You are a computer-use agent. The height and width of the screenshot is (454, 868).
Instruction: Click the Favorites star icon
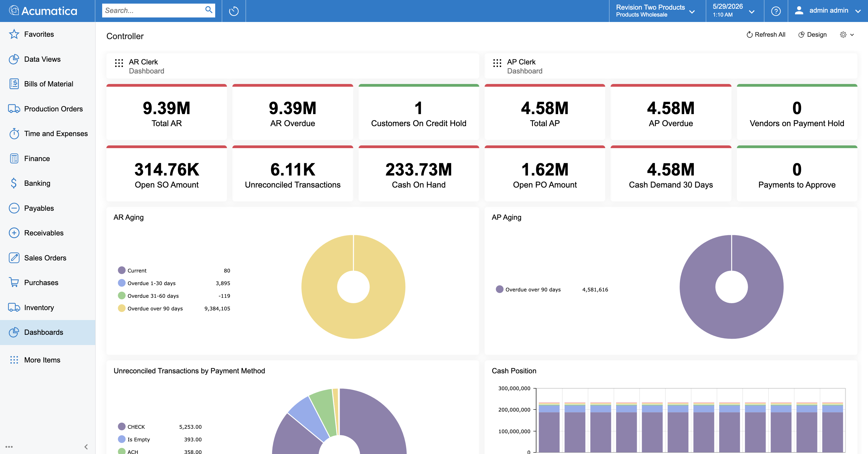coord(14,34)
